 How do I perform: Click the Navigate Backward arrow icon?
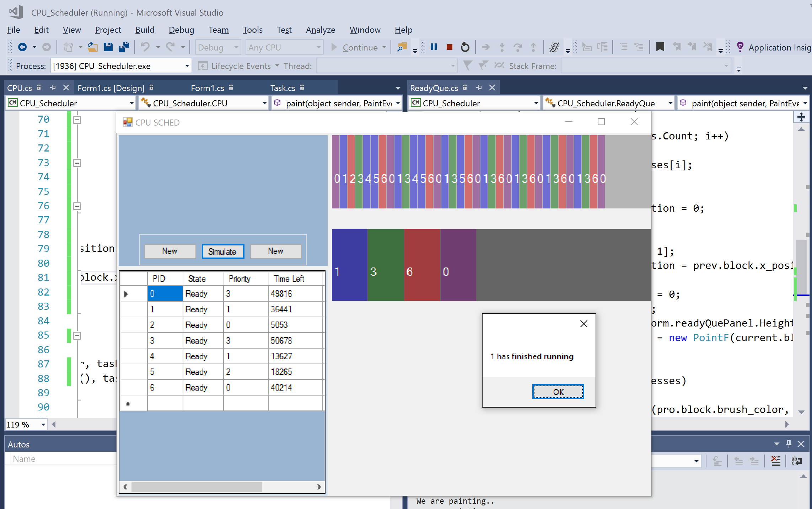tap(22, 47)
